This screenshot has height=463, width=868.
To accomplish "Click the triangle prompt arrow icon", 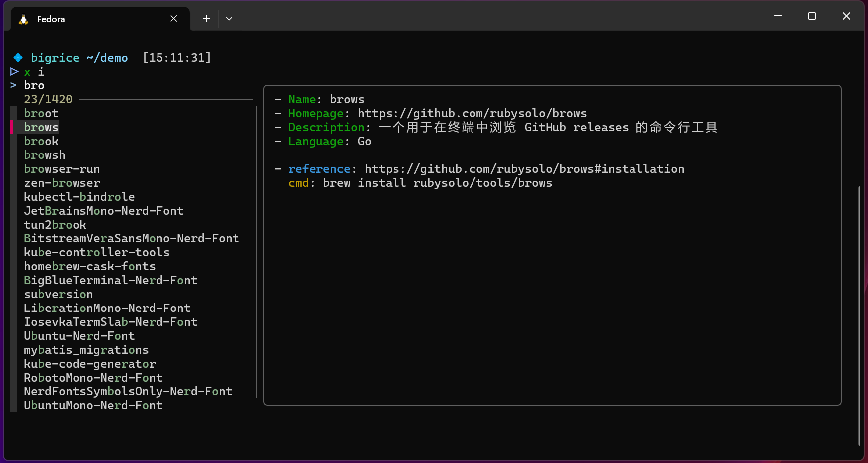I will (x=14, y=72).
